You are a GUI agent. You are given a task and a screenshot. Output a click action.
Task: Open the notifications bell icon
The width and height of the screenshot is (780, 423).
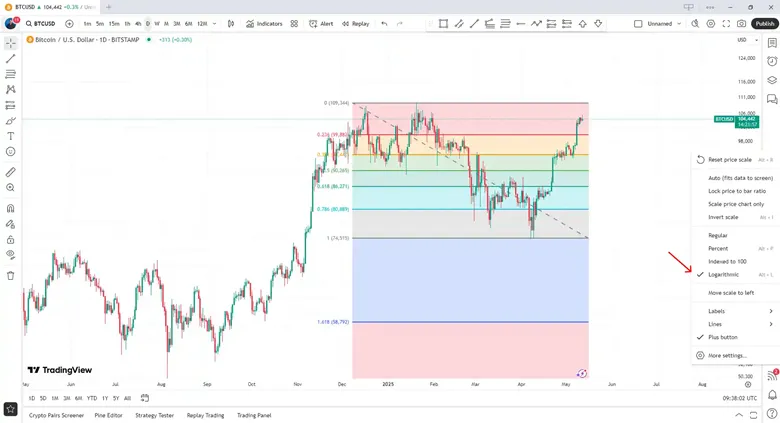click(x=772, y=395)
